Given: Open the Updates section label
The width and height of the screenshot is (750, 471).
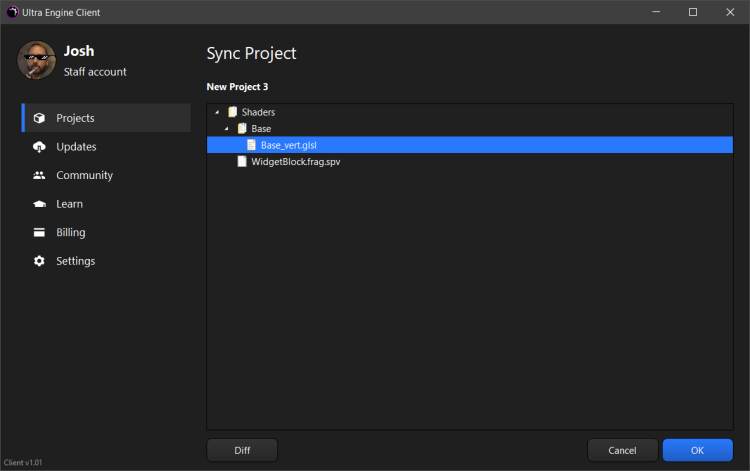Looking at the screenshot, I should (76, 147).
